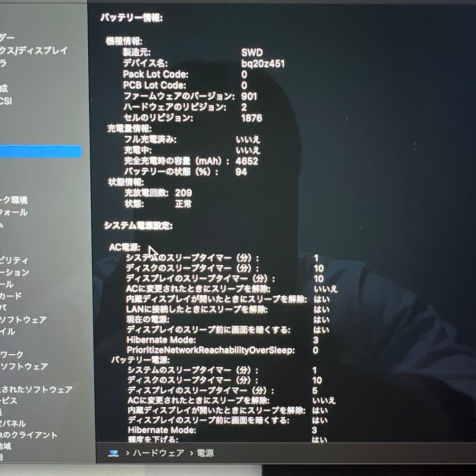Select グラフィックス/ディスプレイ in the sidebar
Screen dimensions: 476x476
pyautogui.click(x=35, y=50)
